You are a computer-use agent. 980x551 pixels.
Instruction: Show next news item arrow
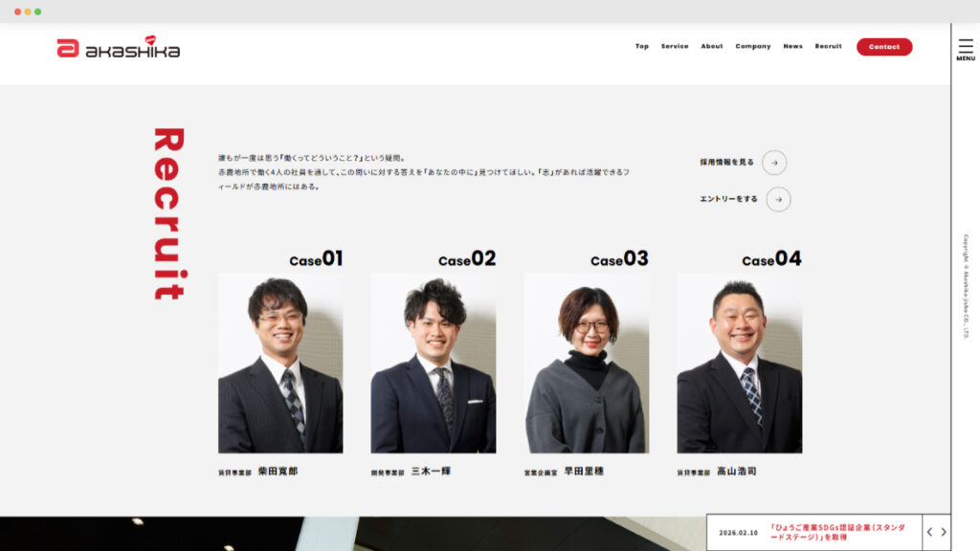[x=944, y=532]
